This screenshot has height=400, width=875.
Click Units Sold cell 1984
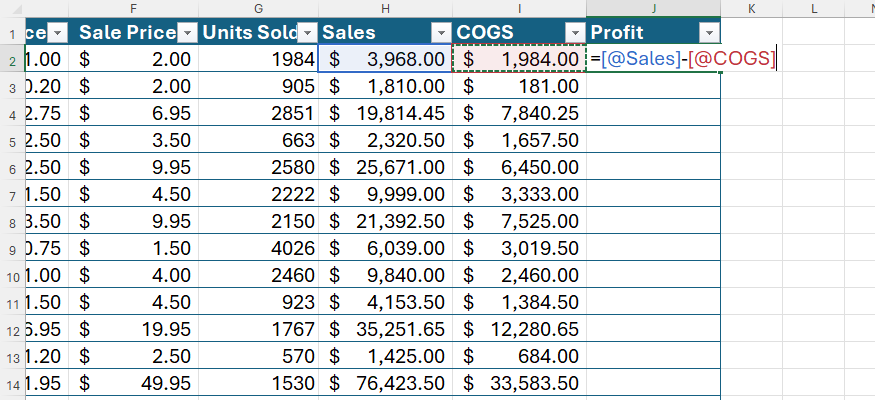coord(258,59)
